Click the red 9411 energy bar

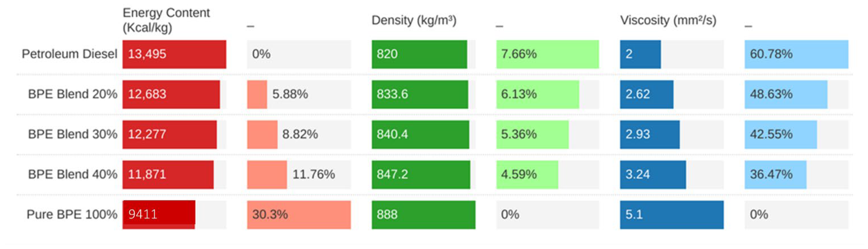[159, 215]
